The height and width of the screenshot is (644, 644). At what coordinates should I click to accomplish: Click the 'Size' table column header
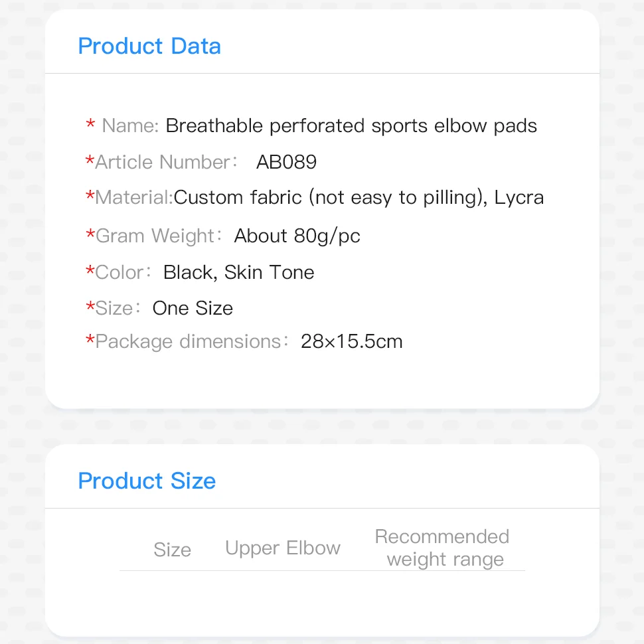pos(172,550)
